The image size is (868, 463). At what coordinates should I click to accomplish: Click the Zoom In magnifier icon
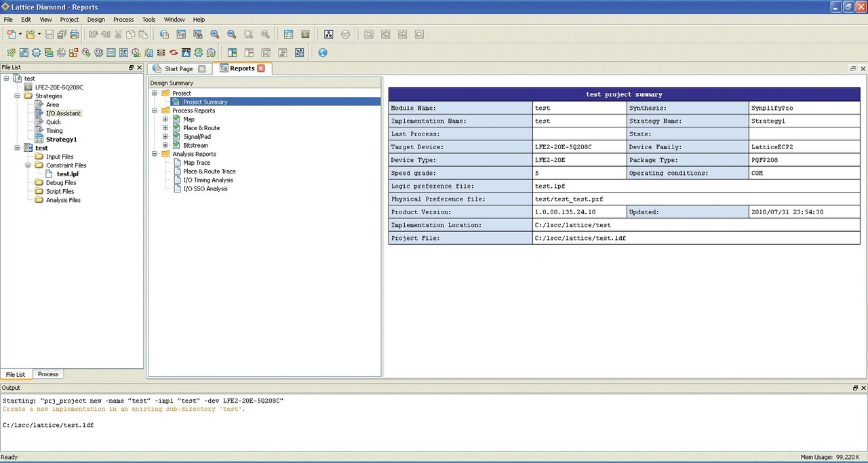tap(215, 35)
